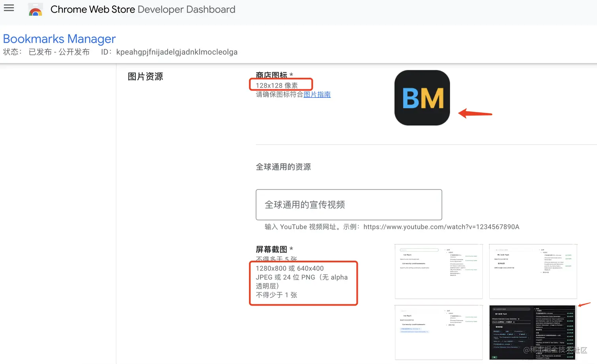
Task: Click the 屏幕截图 label
Action: point(272,249)
